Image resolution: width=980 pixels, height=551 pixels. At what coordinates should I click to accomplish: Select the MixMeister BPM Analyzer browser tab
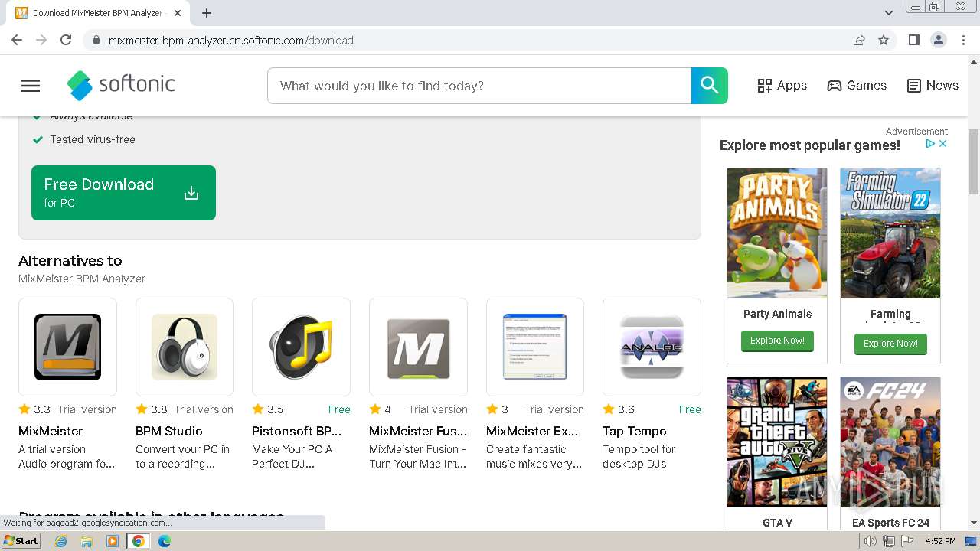(x=100, y=13)
